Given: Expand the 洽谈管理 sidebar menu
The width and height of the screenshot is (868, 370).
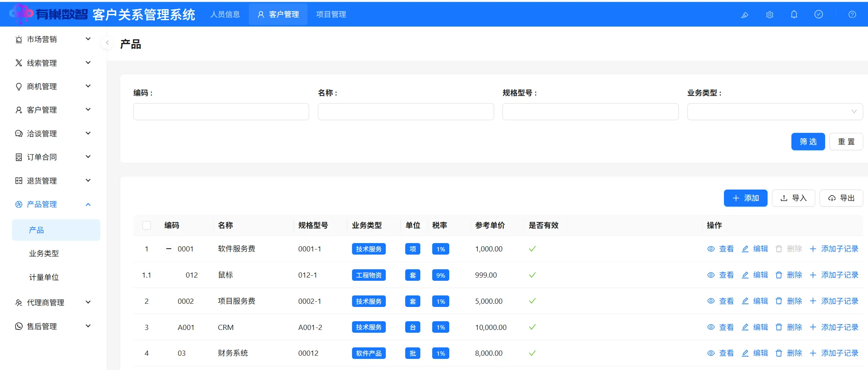Looking at the screenshot, I should coord(88,133).
